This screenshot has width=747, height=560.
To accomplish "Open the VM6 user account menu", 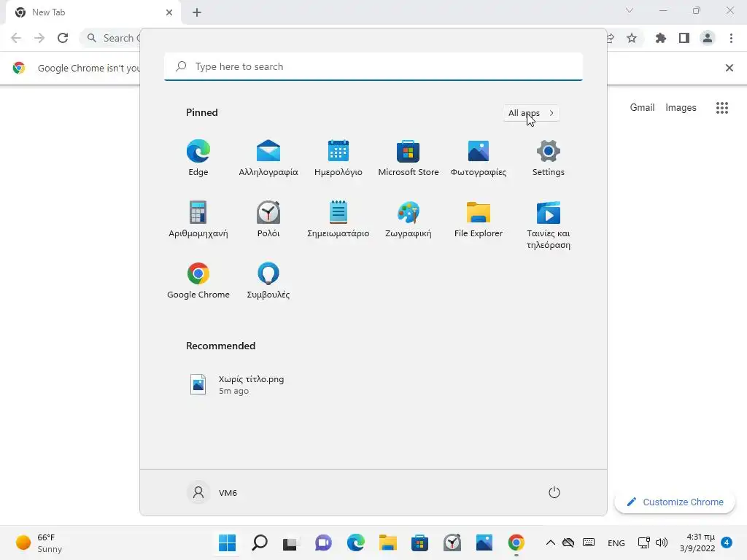I will click(x=212, y=492).
